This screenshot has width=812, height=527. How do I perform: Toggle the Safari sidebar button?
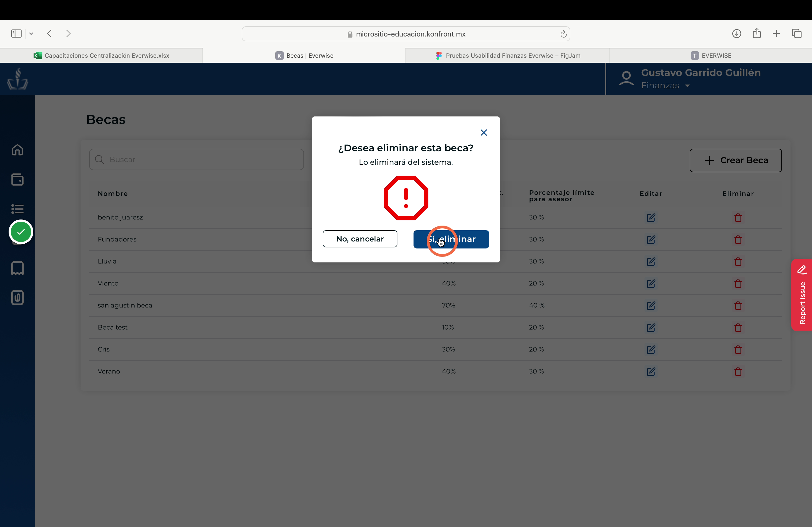click(x=16, y=33)
